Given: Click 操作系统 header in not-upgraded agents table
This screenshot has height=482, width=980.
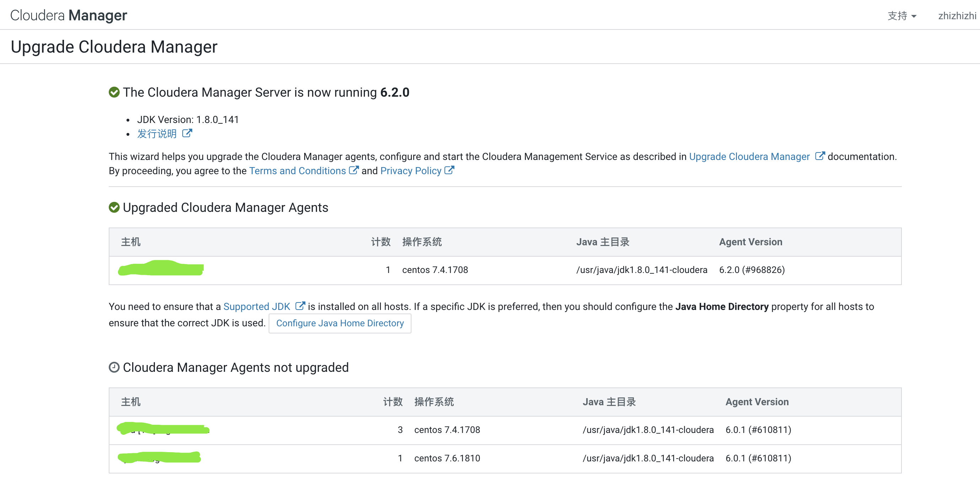Looking at the screenshot, I should pos(434,402).
